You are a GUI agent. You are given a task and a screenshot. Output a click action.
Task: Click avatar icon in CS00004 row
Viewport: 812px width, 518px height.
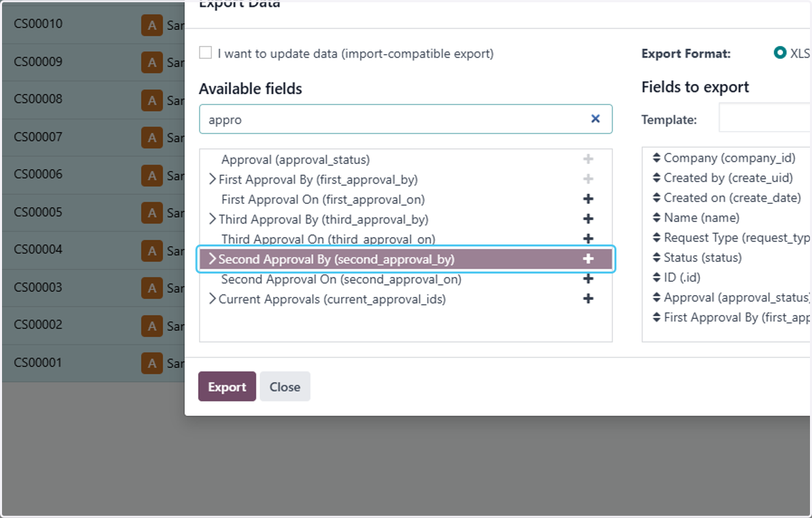click(x=152, y=251)
